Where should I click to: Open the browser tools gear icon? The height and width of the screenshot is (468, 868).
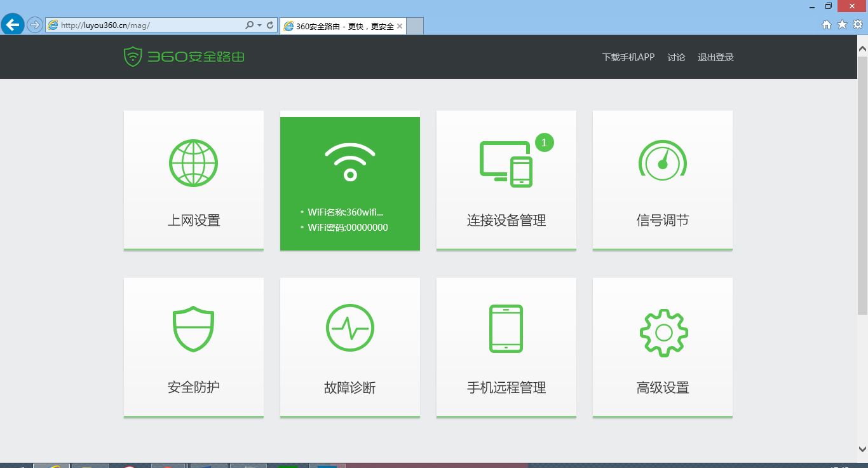[x=858, y=25]
